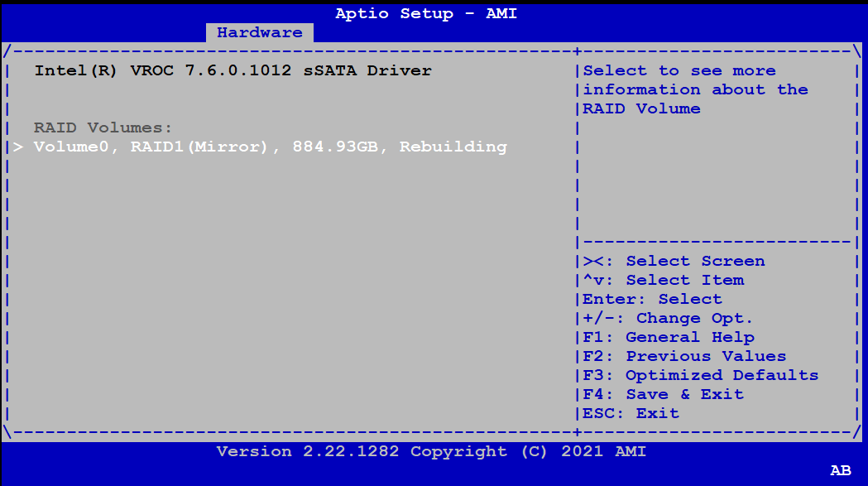Viewport: 868px width, 486px height.
Task: Click the '^v: Select Item' hint
Action: [663, 280]
